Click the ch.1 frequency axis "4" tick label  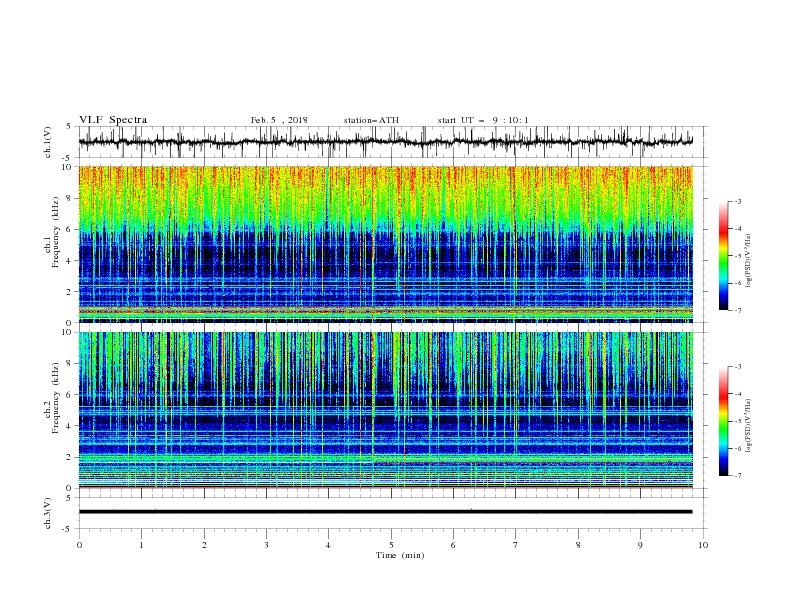point(71,261)
